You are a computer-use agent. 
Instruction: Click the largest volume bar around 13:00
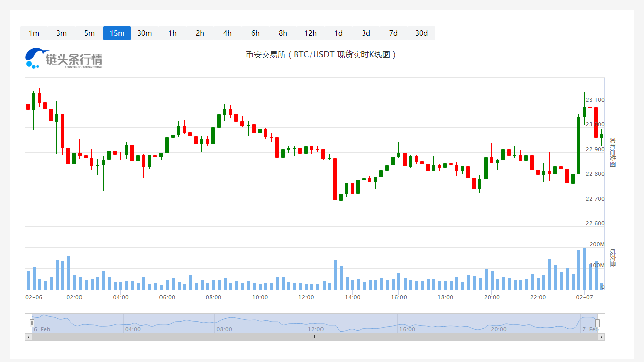coord(335,274)
